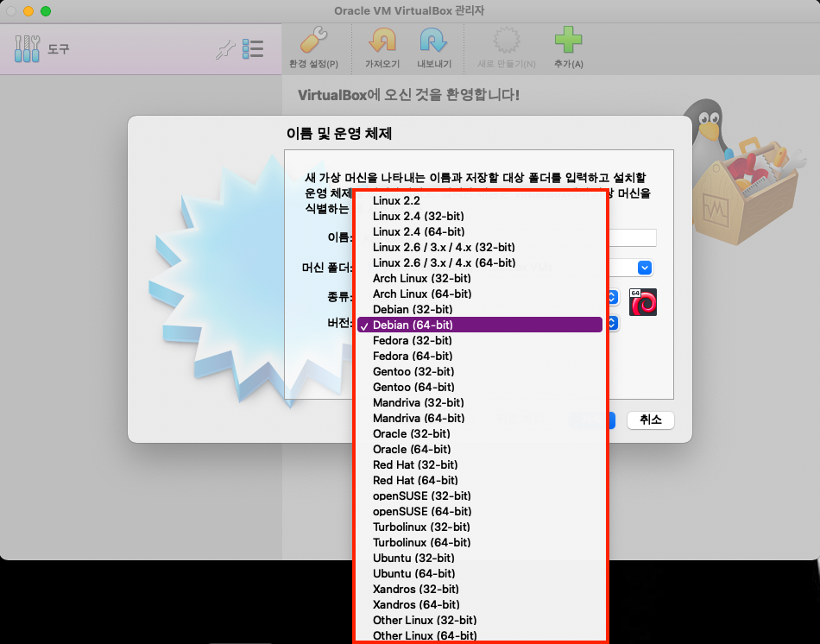
Task: Choose Ubuntu (32-bit) from the list
Action: pos(480,558)
